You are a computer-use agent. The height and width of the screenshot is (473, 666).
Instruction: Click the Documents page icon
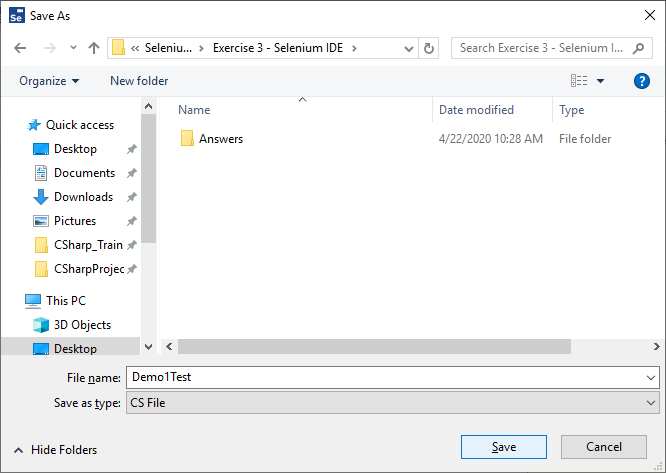[41, 173]
